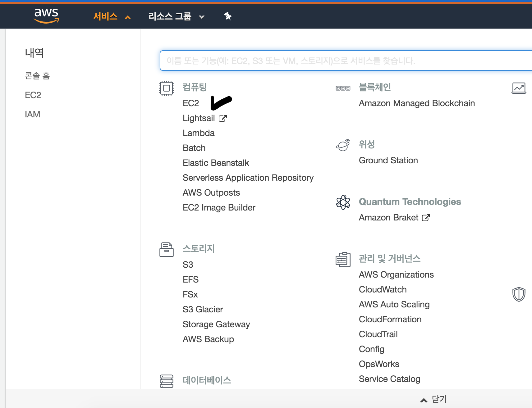532x408 pixels.
Task: Click the shield security category icon
Action: (519, 294)
